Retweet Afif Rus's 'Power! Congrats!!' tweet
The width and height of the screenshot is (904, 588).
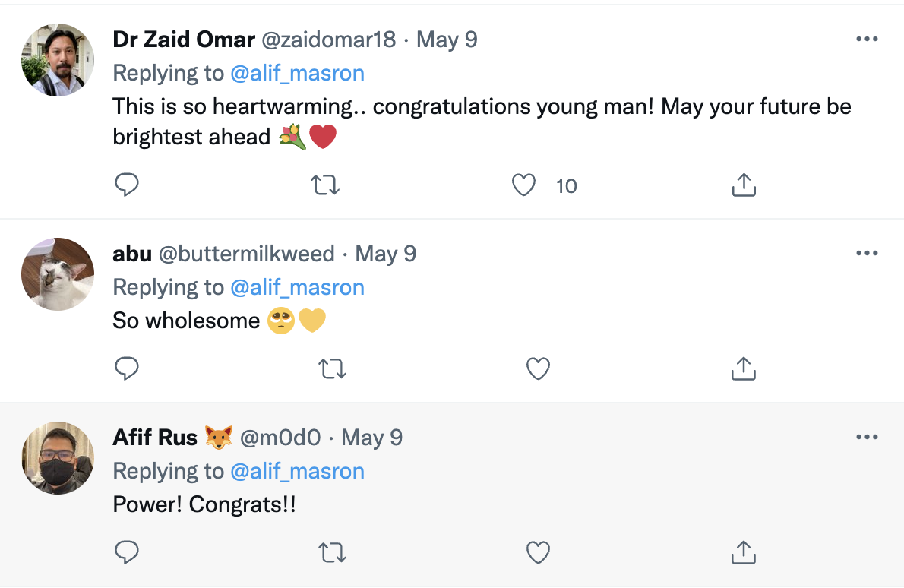click(x=333, y=552)
